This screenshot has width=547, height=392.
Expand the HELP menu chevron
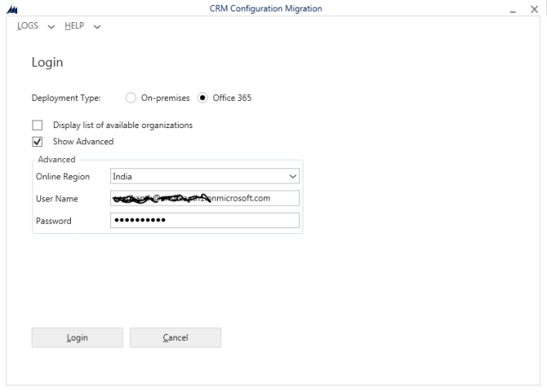[x=97, y=26]
